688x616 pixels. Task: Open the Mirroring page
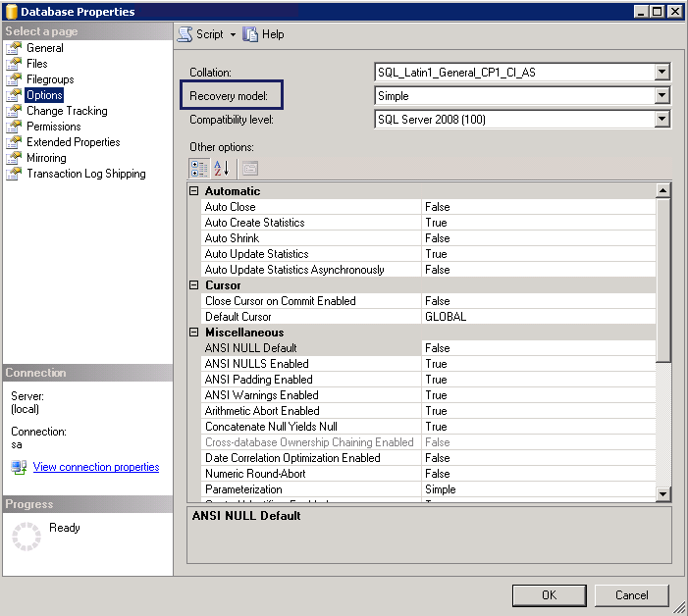pos(46,158)
